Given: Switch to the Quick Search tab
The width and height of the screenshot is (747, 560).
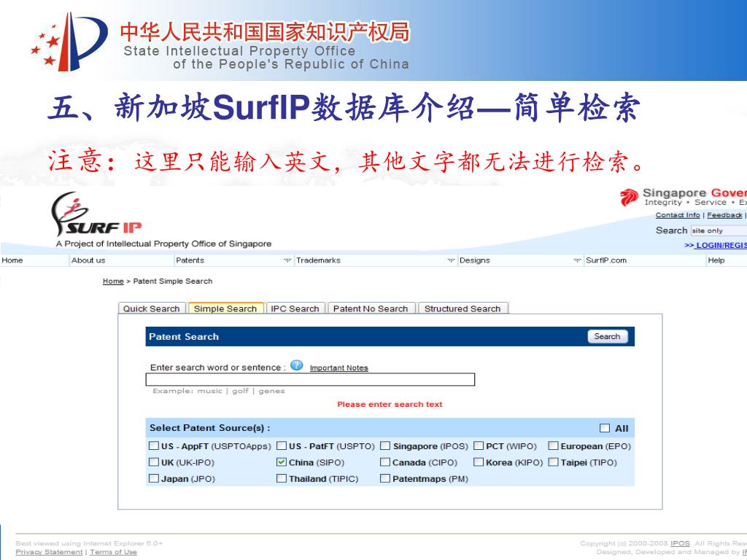Looking at the screenshot, I should pos(152,308).
